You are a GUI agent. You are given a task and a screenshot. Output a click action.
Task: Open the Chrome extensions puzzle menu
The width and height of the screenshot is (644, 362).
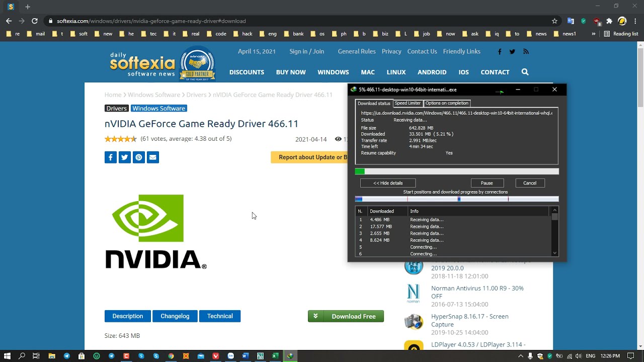[609, 21]
